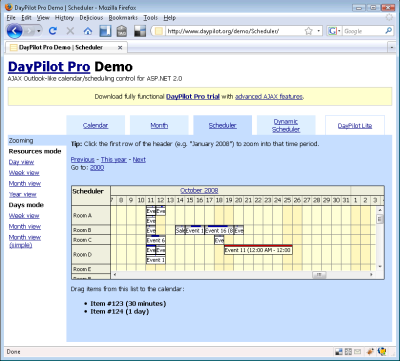Screen dimensions: 400x361
Task: Click the blue-yellow shield status bar icon
Action: 383,352
